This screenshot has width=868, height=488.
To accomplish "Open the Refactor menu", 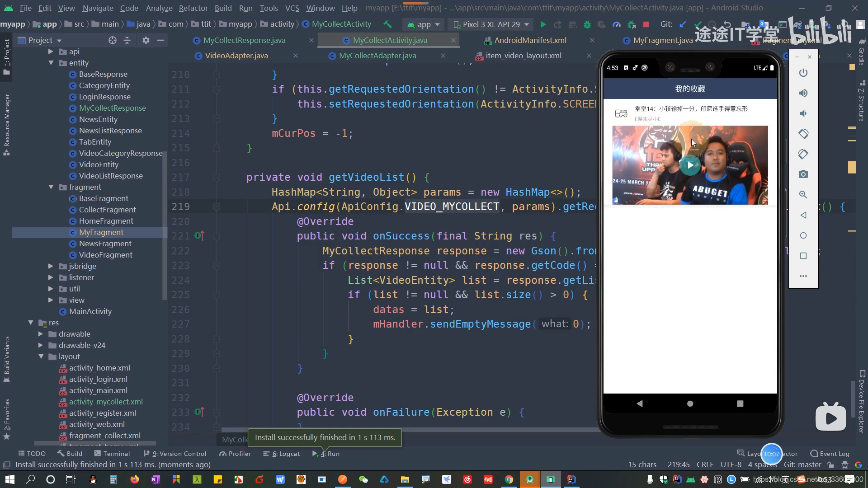I will coord(193,8).
